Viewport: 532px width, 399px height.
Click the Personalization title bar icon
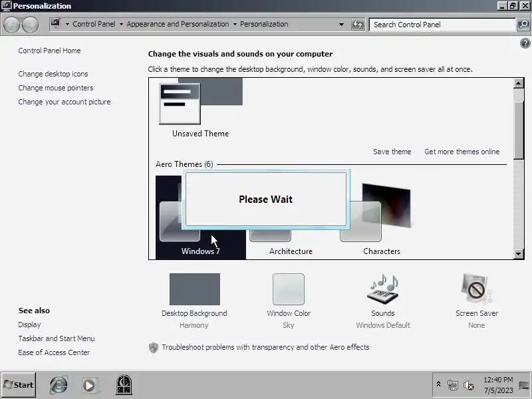point(6,6)
